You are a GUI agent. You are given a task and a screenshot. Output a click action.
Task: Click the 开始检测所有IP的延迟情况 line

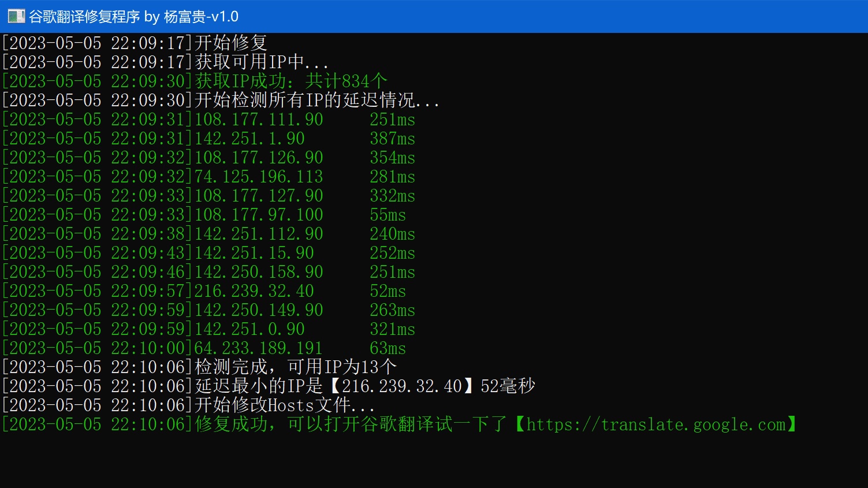(316, 100)
